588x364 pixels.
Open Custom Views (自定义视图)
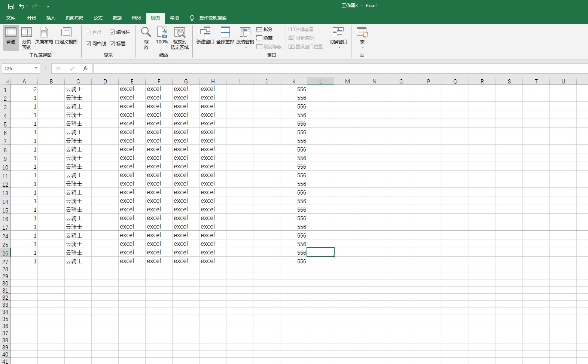66,36
